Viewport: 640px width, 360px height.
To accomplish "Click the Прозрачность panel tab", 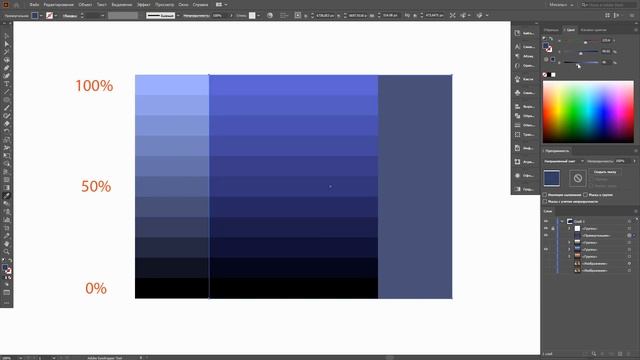I will (x=557, y=151).
